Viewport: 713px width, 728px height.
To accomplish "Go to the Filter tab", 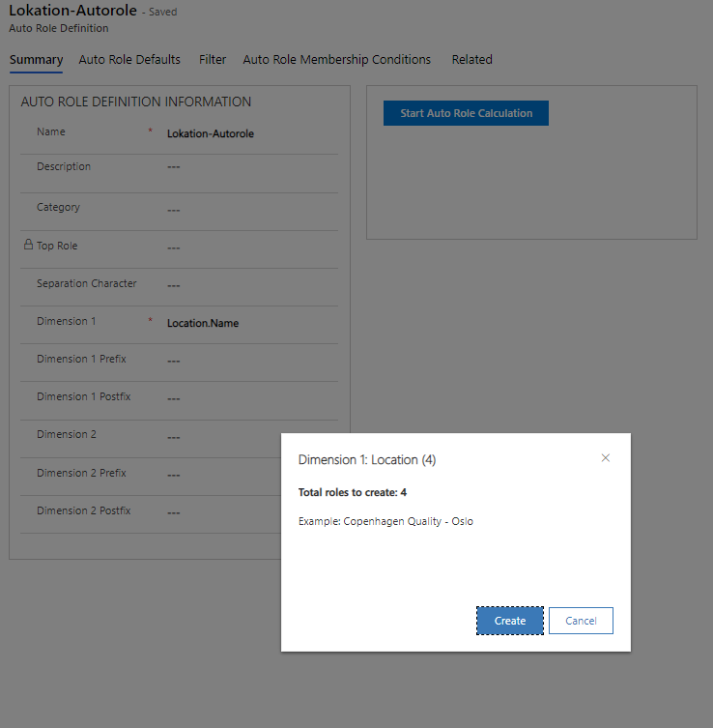I will [x=213, y=60].
